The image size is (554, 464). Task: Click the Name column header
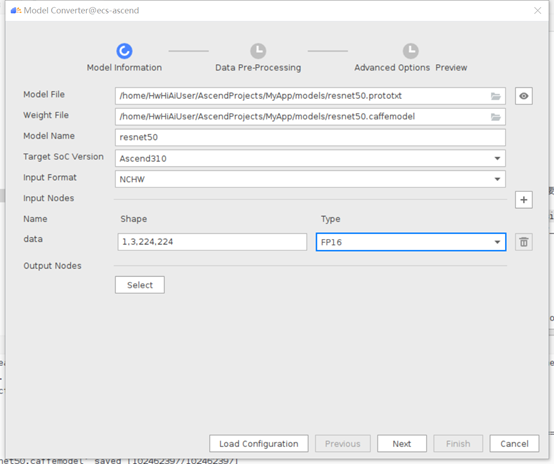point(35,219)
